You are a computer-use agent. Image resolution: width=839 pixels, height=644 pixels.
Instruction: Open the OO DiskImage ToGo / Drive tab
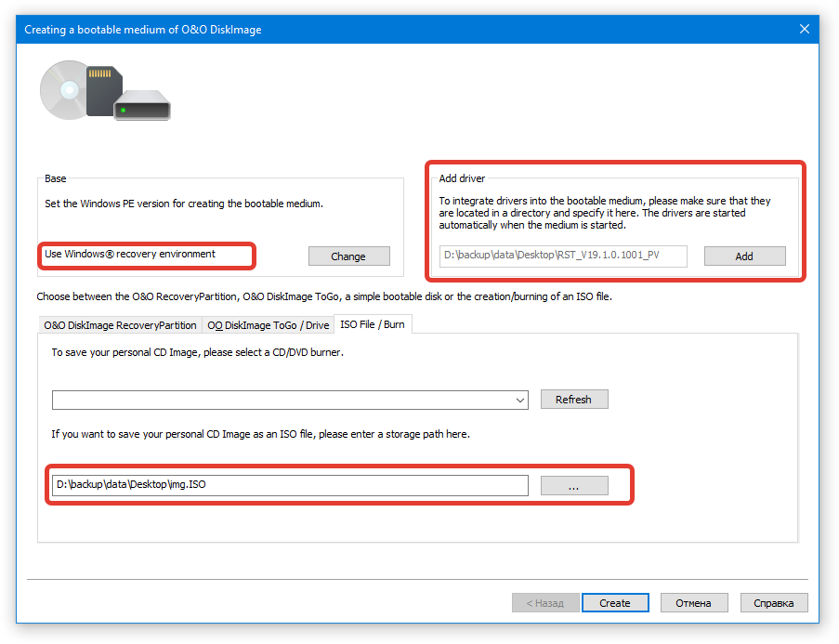coord(269,325)
